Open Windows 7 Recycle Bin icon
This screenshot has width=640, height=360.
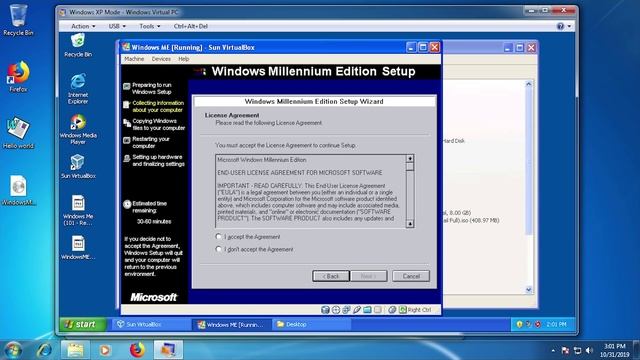tap(18, 20)
